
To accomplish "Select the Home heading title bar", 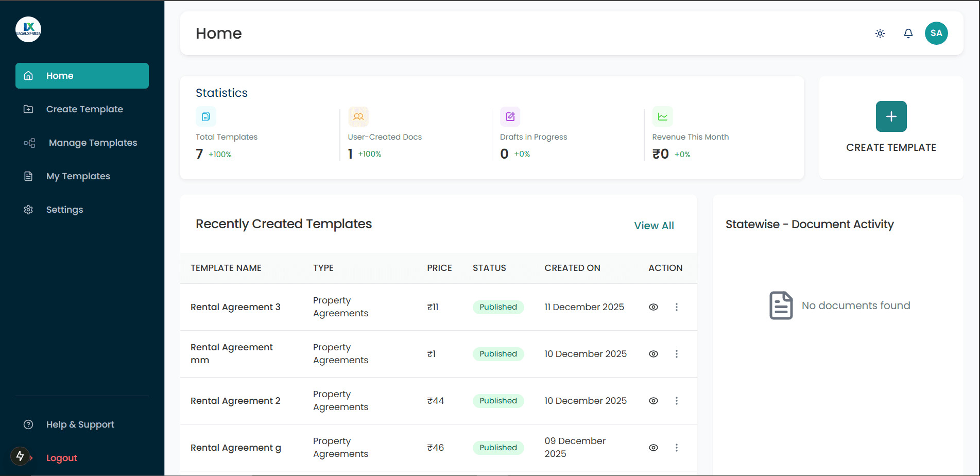I will click(x=218, y=33).
